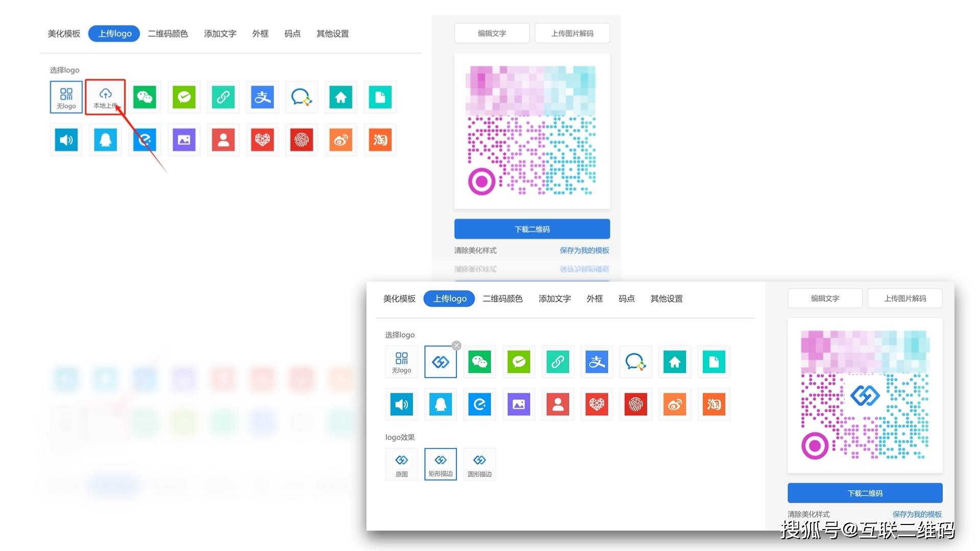Choose speaker sound logo in lower panel
Screen dimensions: 980x551
click(402, 405)
